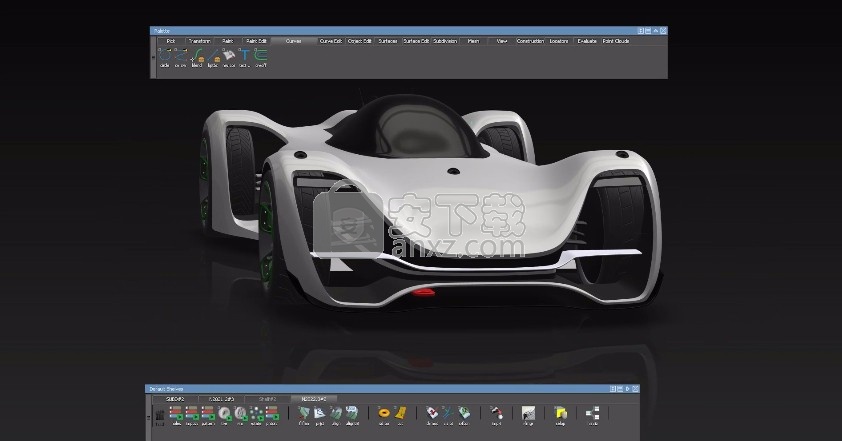Open the Mesh tab in Palette
This screenshot has width=842, height=441.
[x=473, y=41]
